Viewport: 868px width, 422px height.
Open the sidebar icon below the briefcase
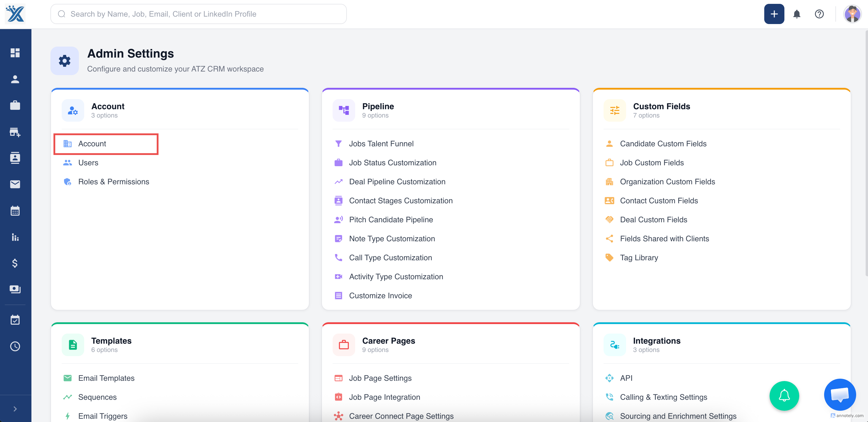click(15, 132)
